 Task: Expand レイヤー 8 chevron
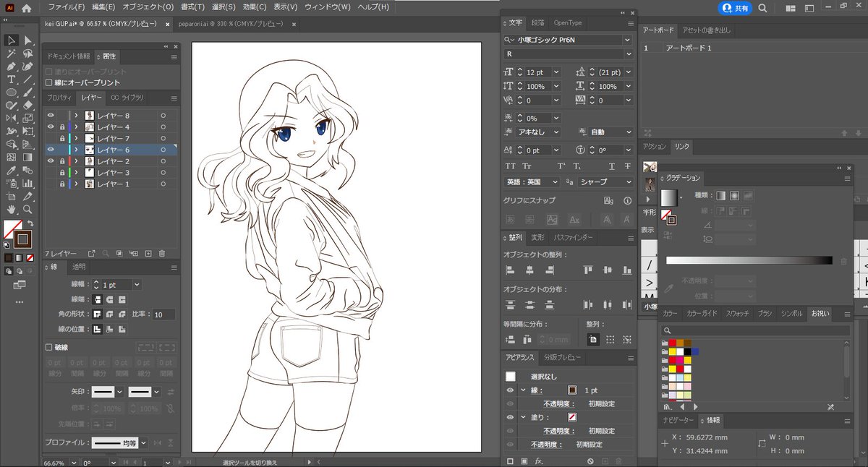76,116
